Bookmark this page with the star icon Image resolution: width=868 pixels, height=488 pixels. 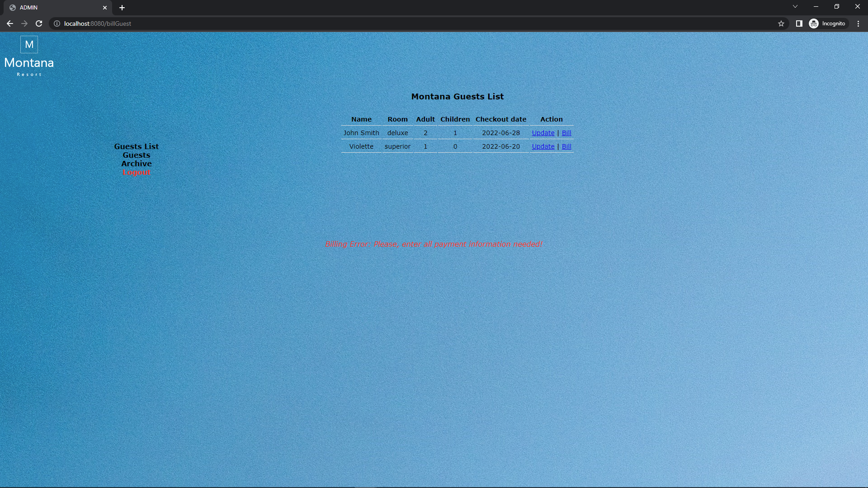[x=781, y=23]
